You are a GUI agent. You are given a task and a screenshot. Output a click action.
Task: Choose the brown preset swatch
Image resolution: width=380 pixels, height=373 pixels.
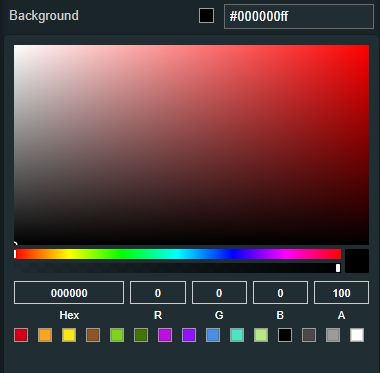point(93,335)
